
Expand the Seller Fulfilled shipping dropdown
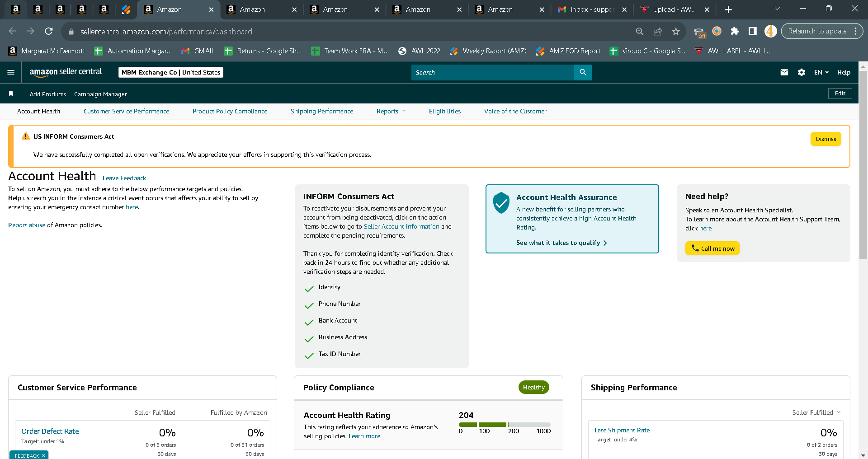pos(816,412)
